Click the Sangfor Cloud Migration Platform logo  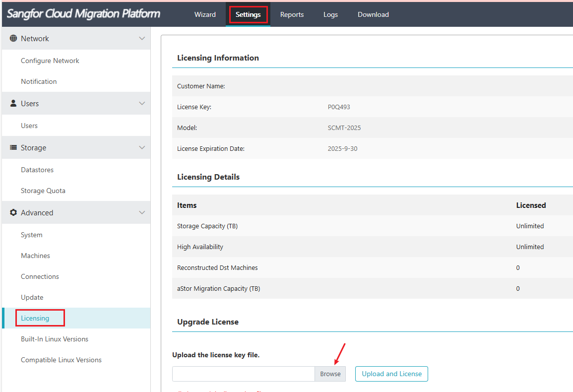[83, 14]
